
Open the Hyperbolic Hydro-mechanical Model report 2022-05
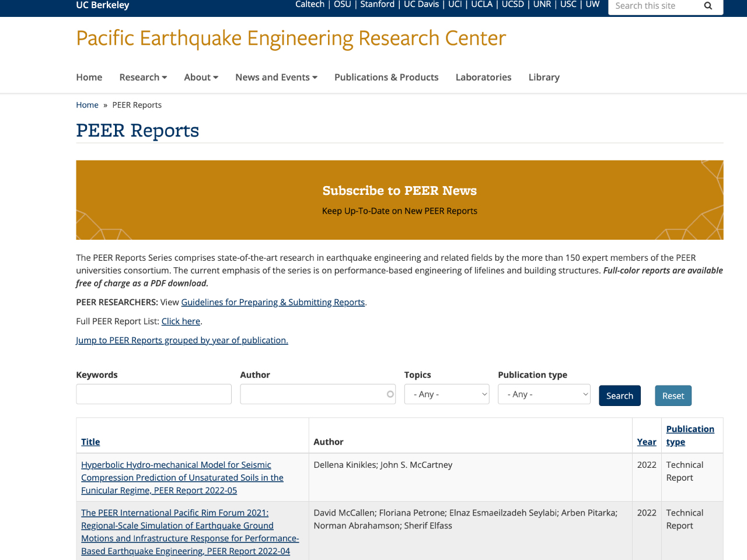pyautogui.click(x=182, y=478)
